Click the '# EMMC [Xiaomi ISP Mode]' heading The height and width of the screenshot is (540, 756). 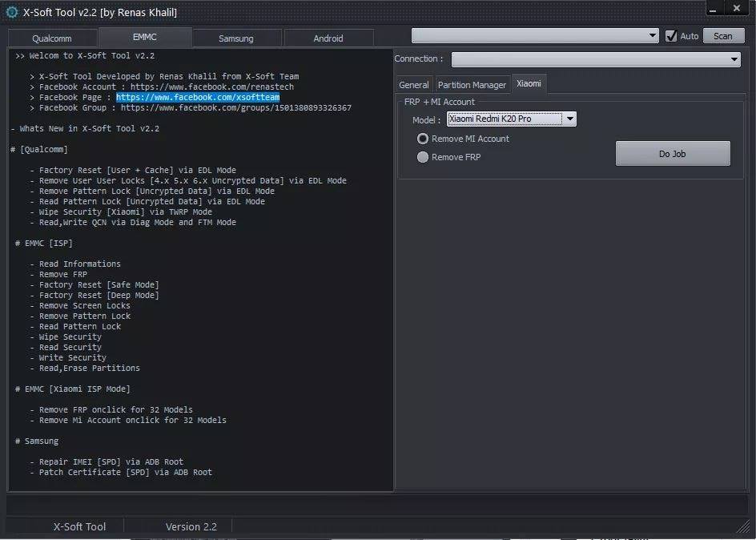click(x=72, y=389)
